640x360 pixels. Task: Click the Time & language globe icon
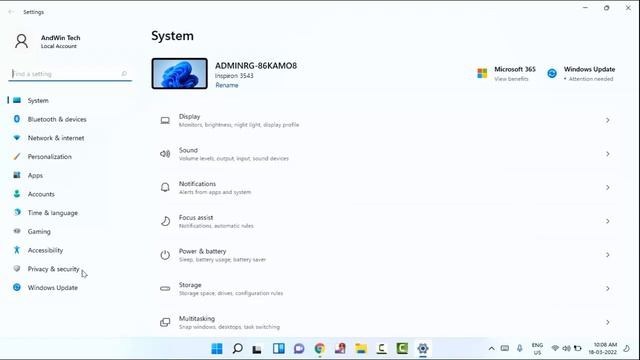pos(17,212)
